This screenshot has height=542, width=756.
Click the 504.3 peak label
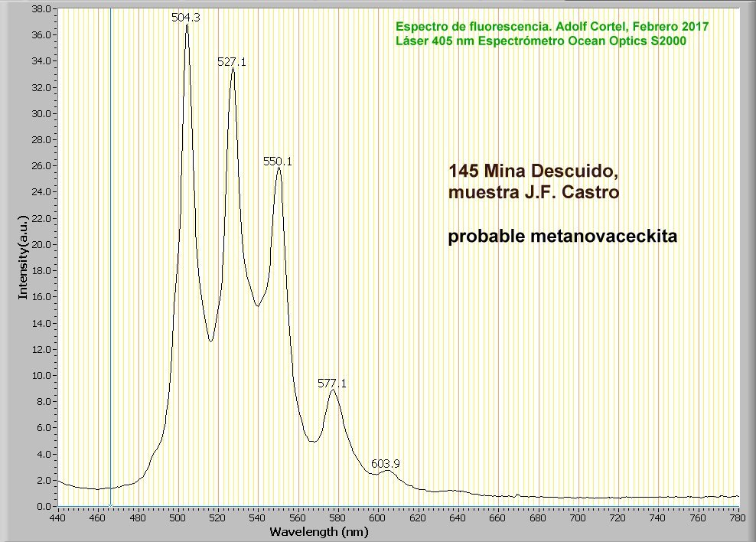[186, 18]
